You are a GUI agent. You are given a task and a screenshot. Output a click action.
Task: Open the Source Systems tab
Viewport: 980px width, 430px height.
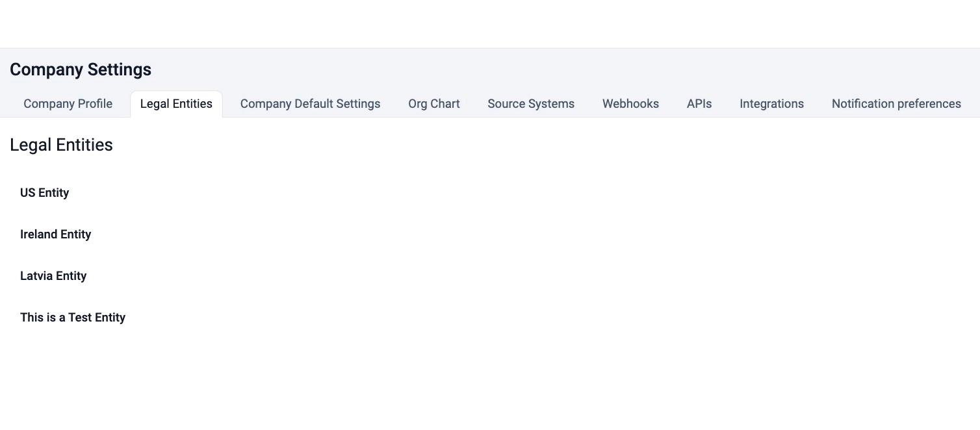tap(530, 104)
